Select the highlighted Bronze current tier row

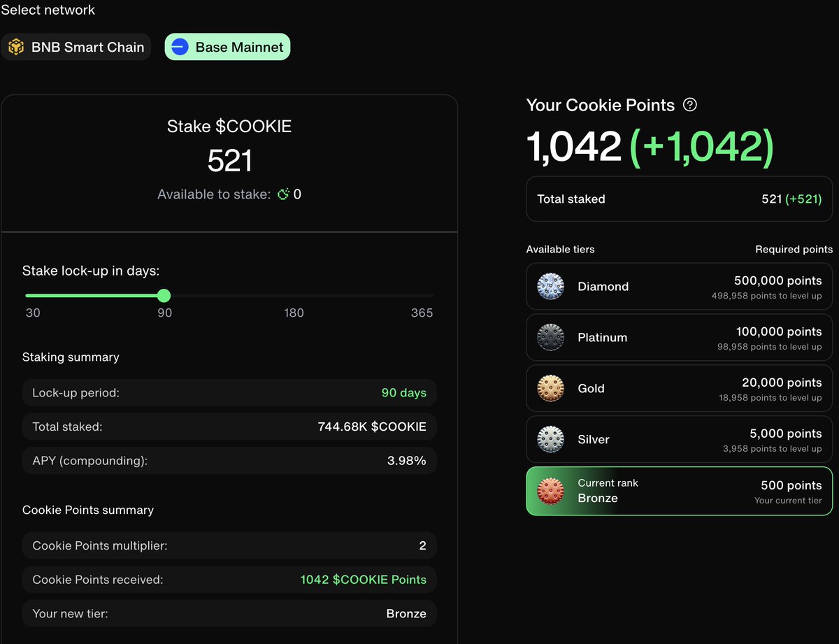coord(678,491)
